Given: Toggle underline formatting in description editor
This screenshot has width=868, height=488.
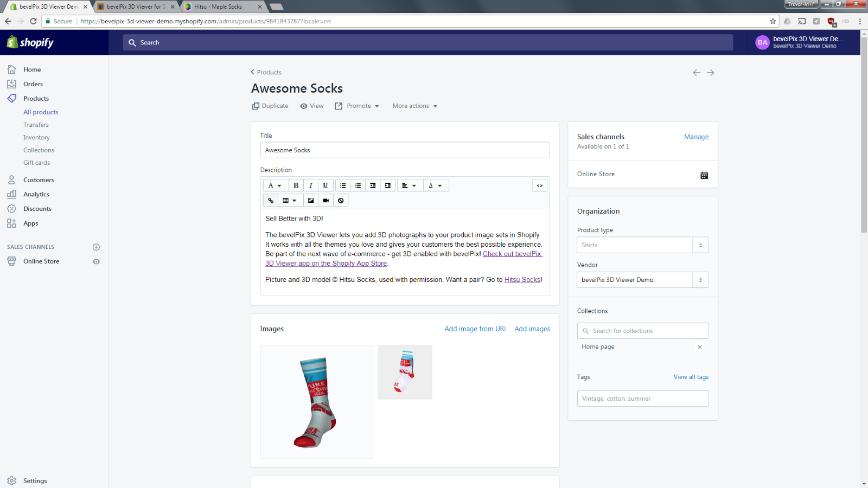Looking at the screenshot, I should click(325, 185).
